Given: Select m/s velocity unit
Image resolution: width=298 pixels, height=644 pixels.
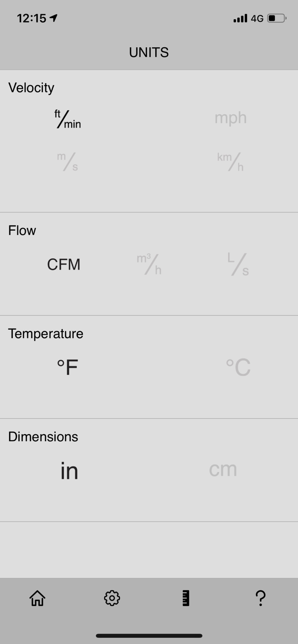Looking at the screenshot, I should click(x=67, y=161).
